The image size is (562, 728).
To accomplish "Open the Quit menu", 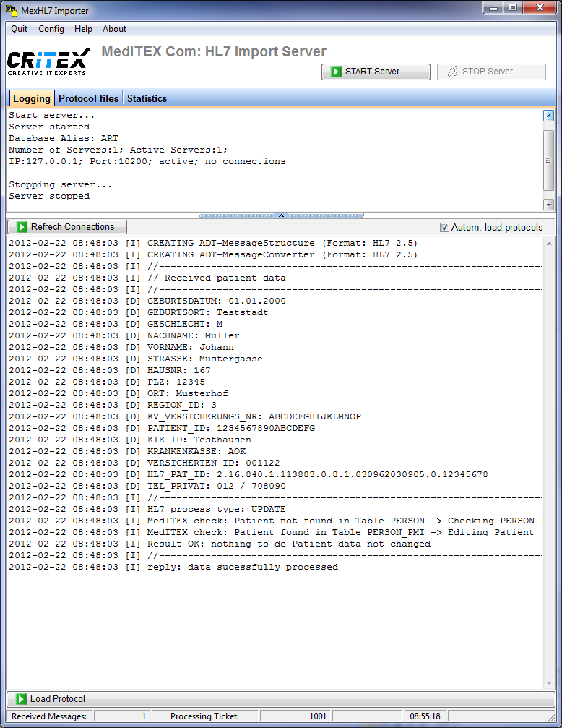I will pyautogui.click(x=19, y=29).
